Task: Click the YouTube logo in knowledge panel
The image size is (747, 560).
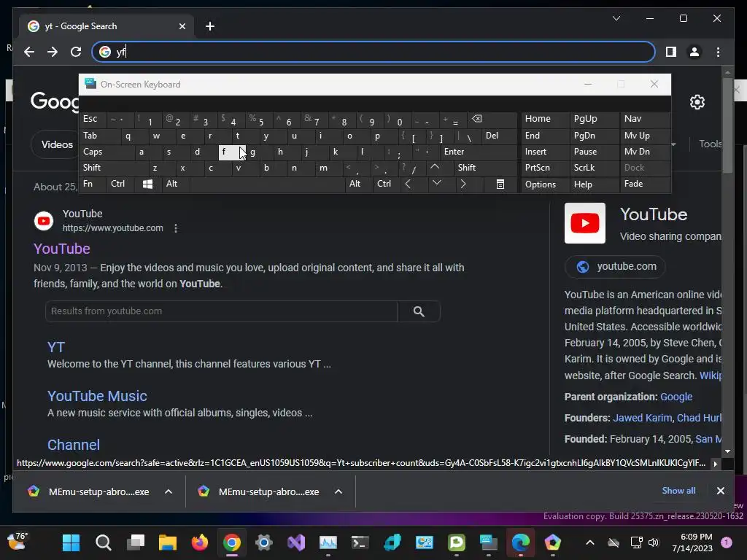Action: [x=585, y=223]
